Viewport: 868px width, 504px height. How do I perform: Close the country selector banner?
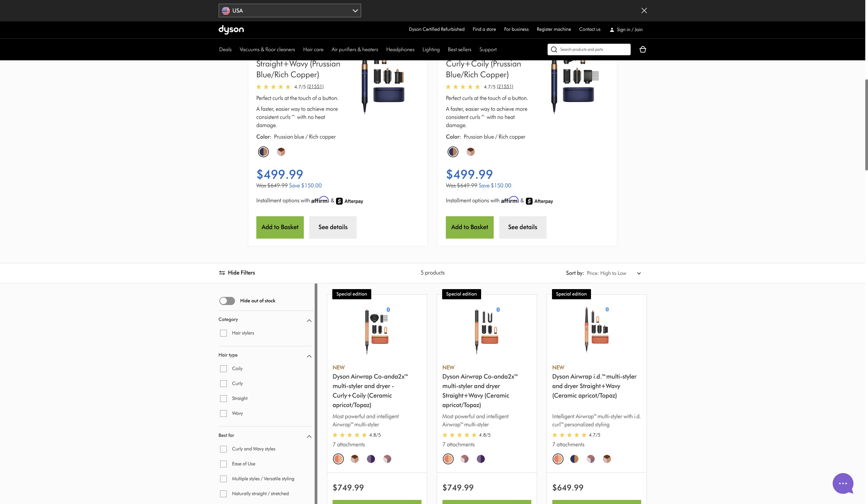pos(644,10)
